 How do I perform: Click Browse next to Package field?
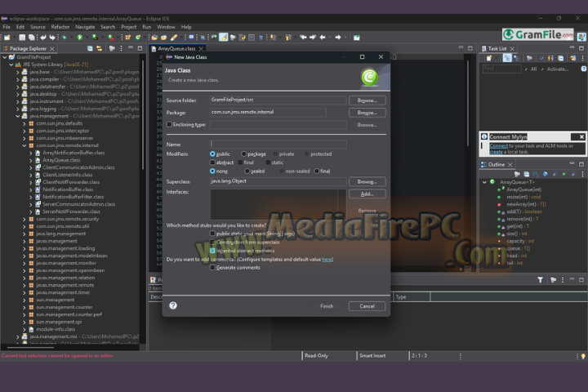tap(367, 113)
